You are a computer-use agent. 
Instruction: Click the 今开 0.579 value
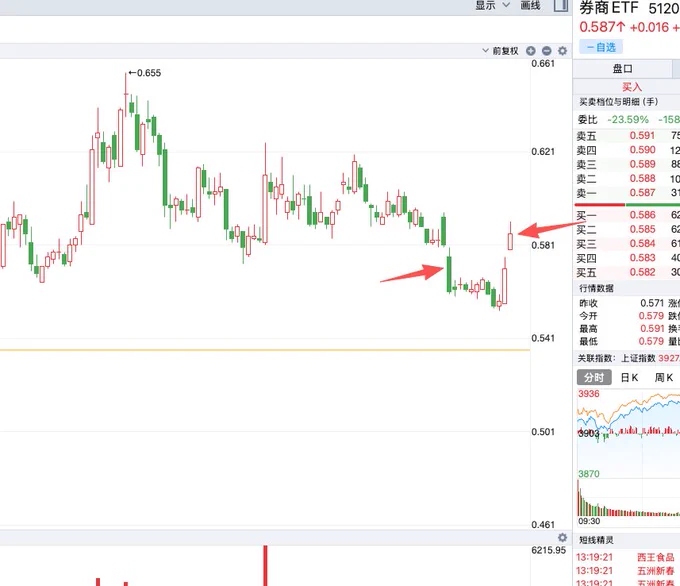click(x=651, y=316)
